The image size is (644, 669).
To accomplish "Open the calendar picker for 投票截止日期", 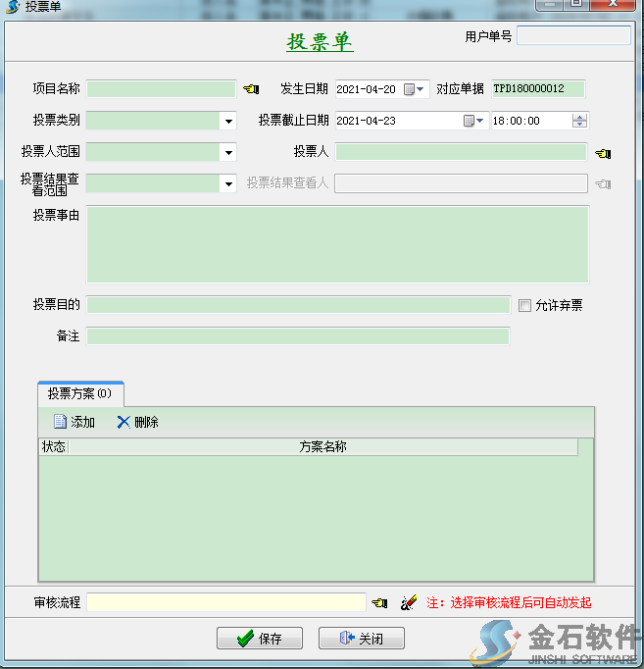I will (473, 121).
